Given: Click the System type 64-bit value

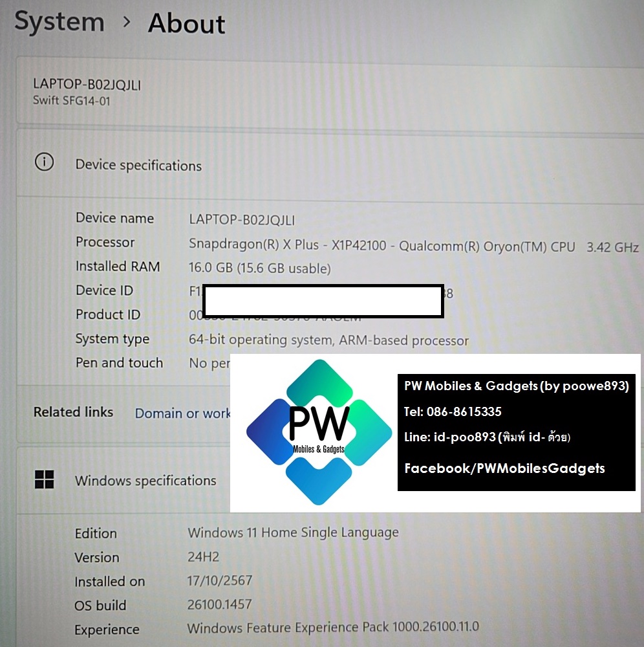Looking at the screenshot, I should tap(328, 340).
